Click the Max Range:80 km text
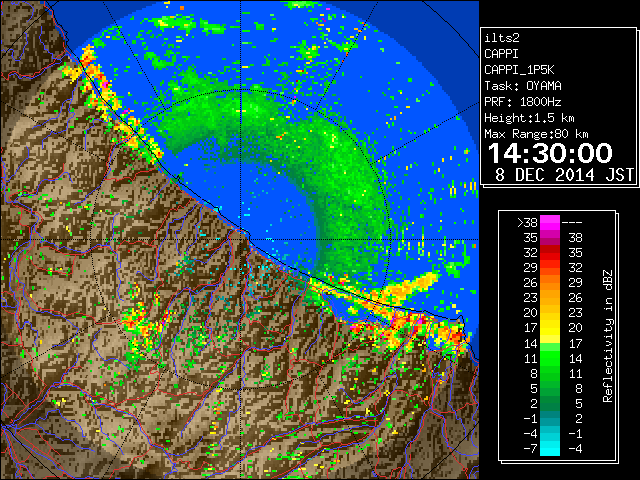640x480 pixels. coord(536,134)
